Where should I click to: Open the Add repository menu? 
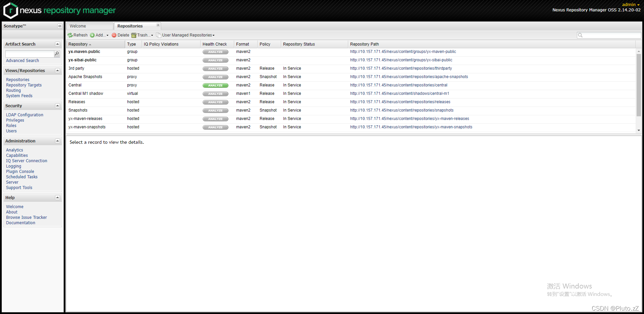coord(99,35)
